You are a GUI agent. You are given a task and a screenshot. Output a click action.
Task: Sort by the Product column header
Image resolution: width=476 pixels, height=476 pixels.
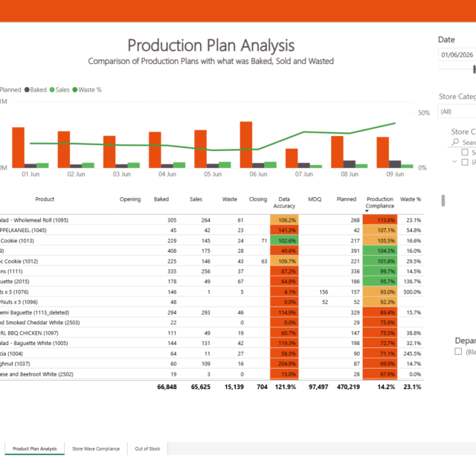45,199
